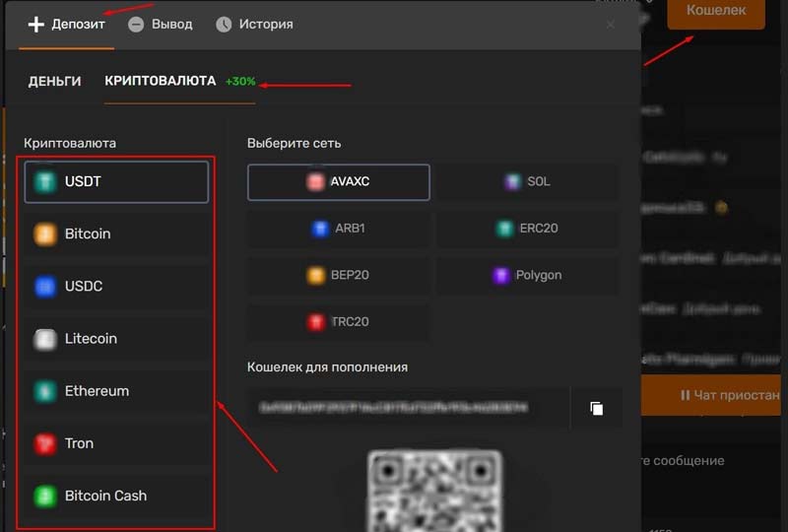
Task: Click the Ethereum coin icon
Action: click(x=44, y=391)
